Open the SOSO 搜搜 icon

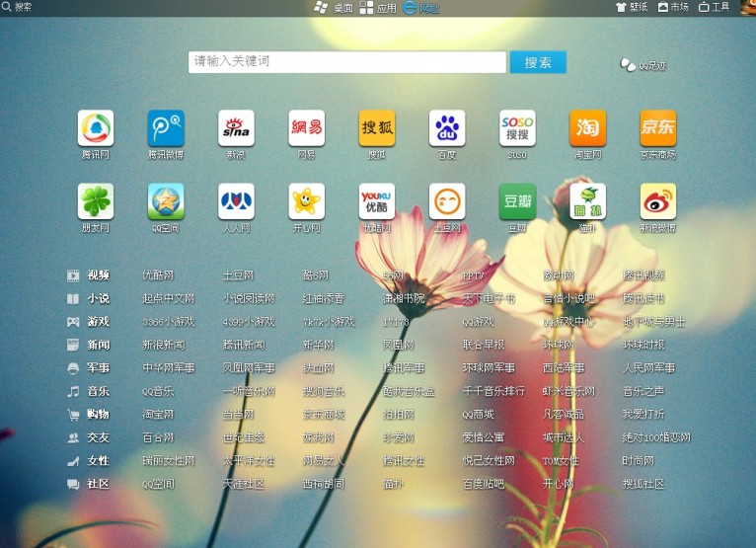(x=517, y=128)
